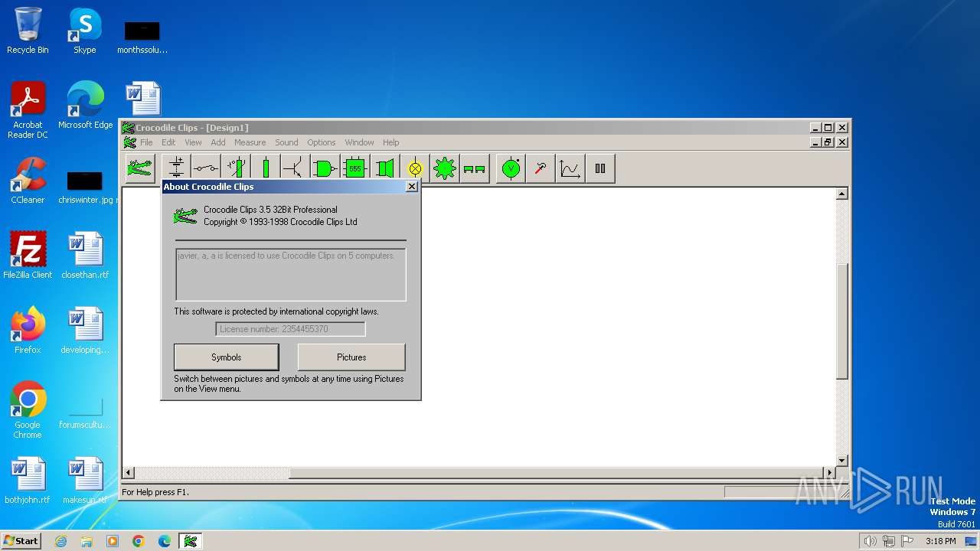
Task: Open the sound outputs (speaker) toolbar
Action: coord(385,168)
